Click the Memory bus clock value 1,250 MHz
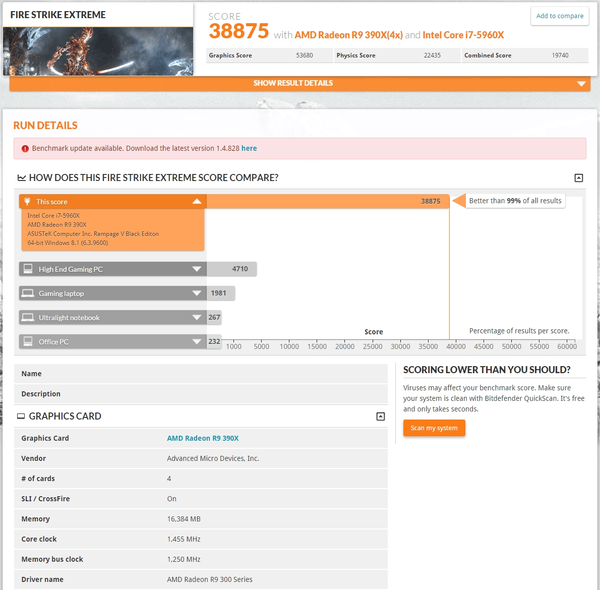Image resolution: width=600 pixels, height=590 pixels. coord(184,559)
